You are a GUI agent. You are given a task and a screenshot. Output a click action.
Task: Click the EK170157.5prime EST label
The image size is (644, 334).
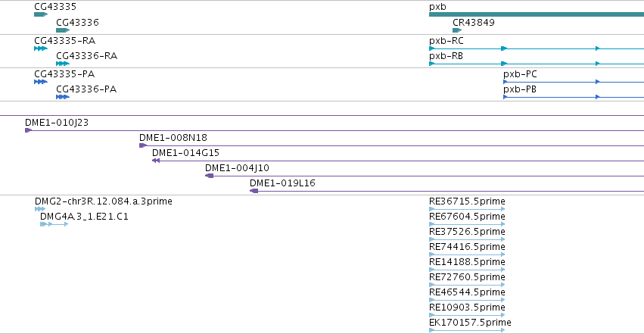(470, 323)
